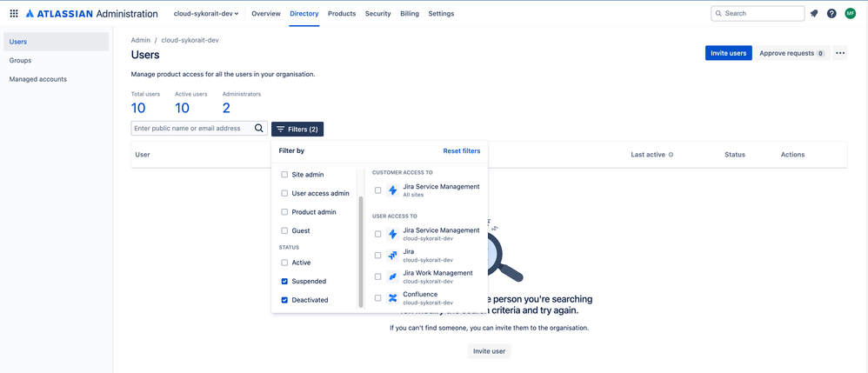Open the MF user avatar menu
The height and width of the screenshot is (373, 868).
851,13
